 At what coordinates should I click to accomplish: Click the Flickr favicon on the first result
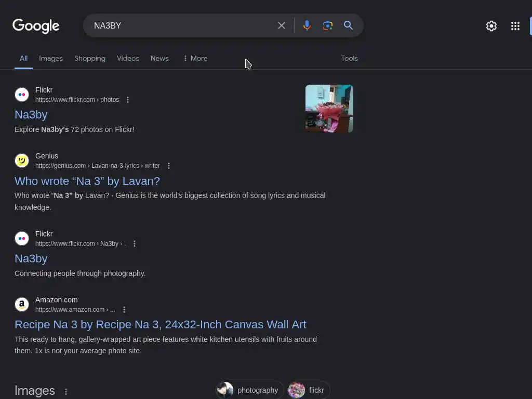tap(22, 95)
